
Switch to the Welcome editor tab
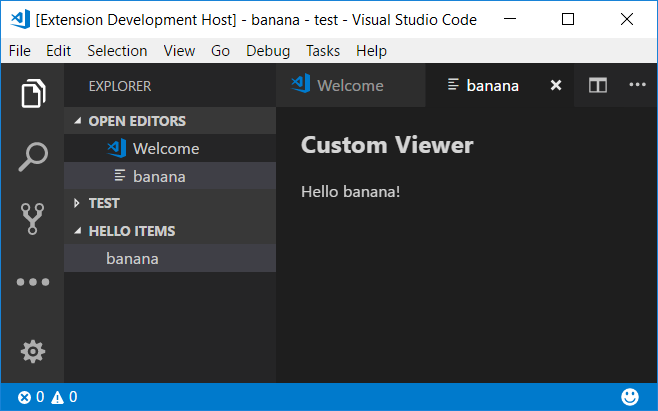point(350,86)
